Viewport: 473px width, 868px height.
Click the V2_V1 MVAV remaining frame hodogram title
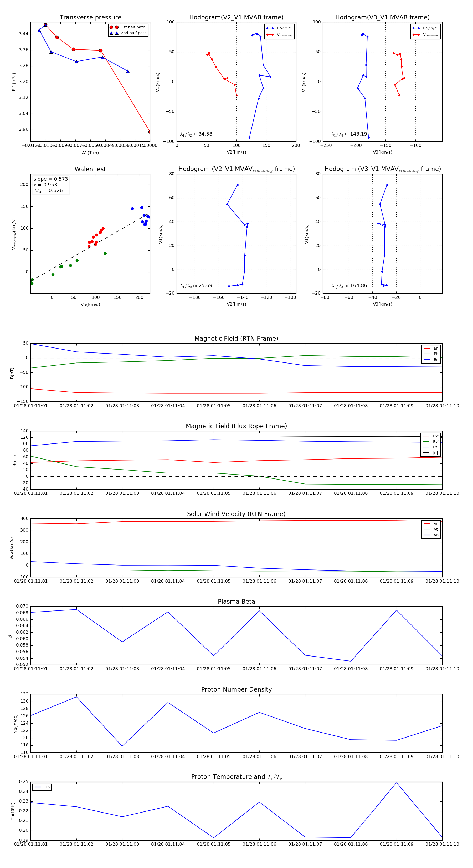[x=236, y=169]
